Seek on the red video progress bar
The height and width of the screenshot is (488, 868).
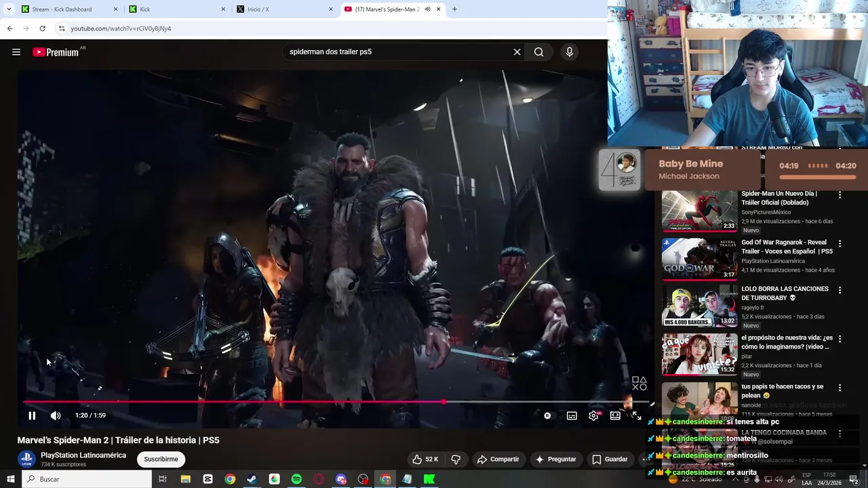pyautogui.click(x=336, y=402)
